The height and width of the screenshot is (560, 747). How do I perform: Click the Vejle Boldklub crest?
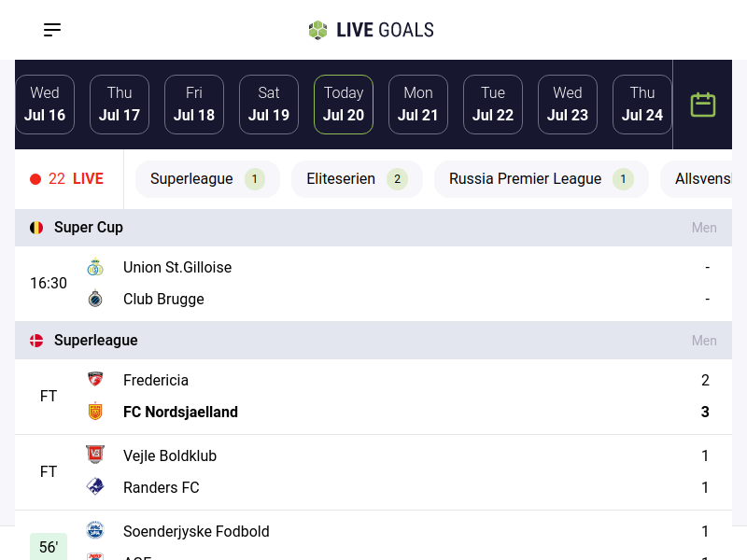pos(95,455)
